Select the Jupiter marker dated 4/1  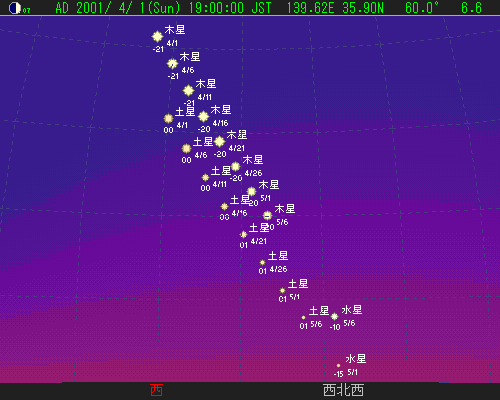coord(157,36)
